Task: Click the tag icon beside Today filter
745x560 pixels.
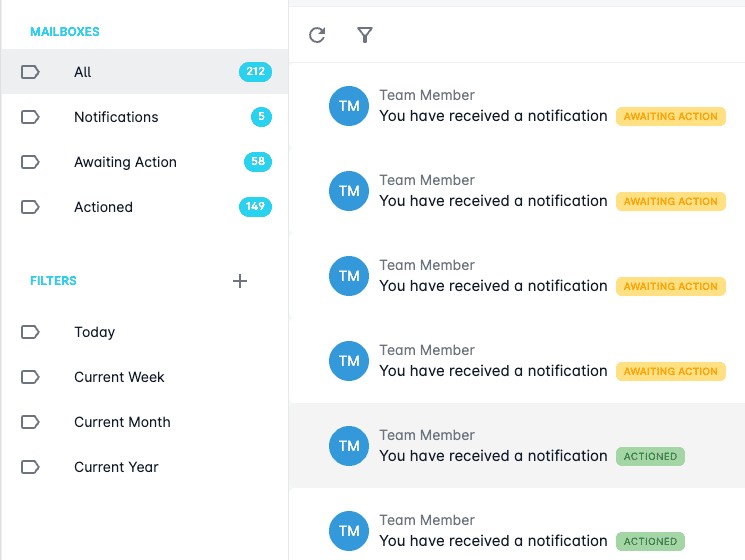Action: click(x=30, y=332)
